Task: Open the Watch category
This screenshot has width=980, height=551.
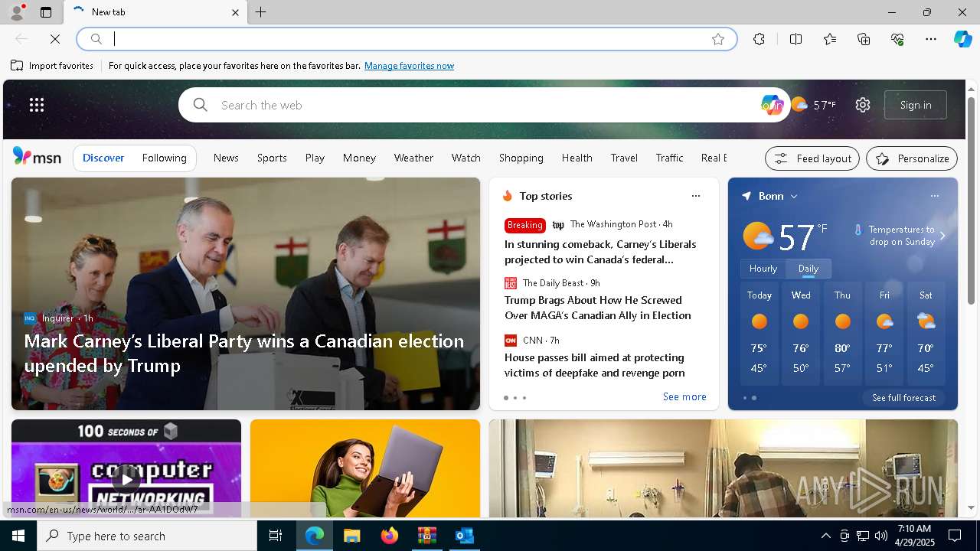Action: click(x=465, y=158)
